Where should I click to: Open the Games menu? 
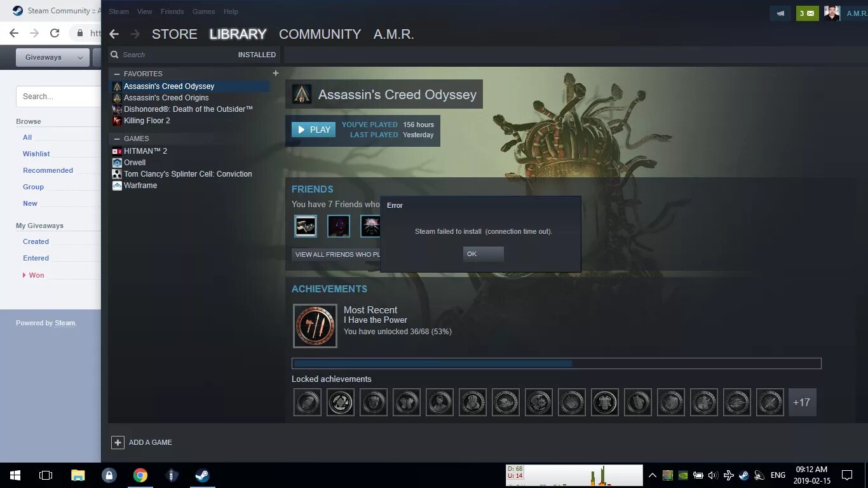pos(203,11)
